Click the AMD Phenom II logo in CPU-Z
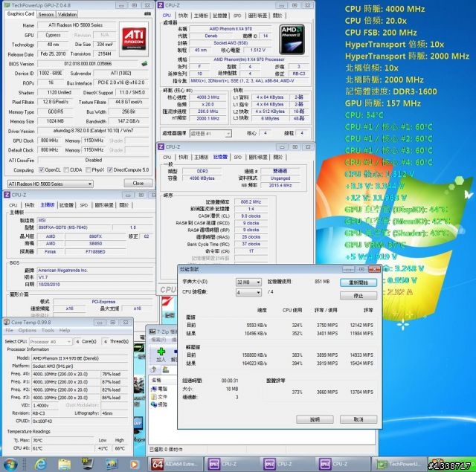This screenshot has height=472, width=476. click(292, 39)
